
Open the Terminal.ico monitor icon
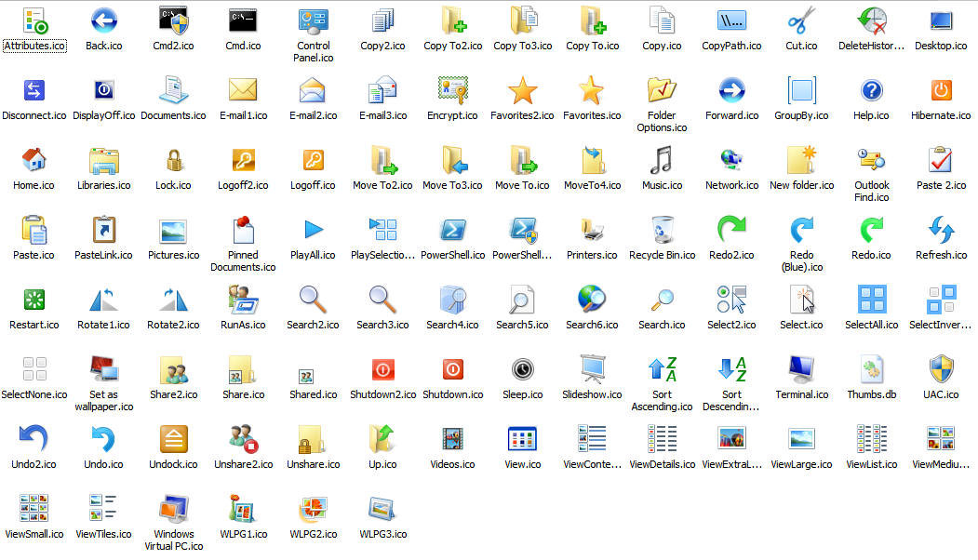801,370
